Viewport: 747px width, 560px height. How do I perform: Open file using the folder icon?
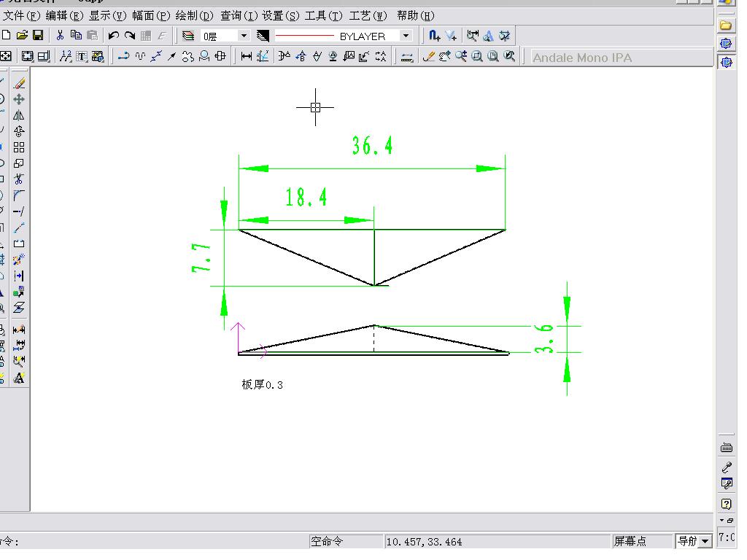click(x=22, y=35)
